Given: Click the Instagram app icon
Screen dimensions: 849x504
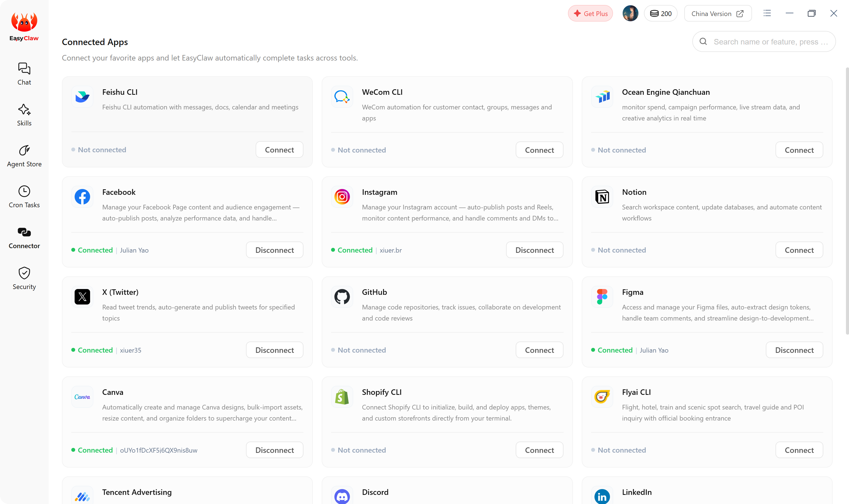Looking at the screenshot, I should (x=342, y=197).
